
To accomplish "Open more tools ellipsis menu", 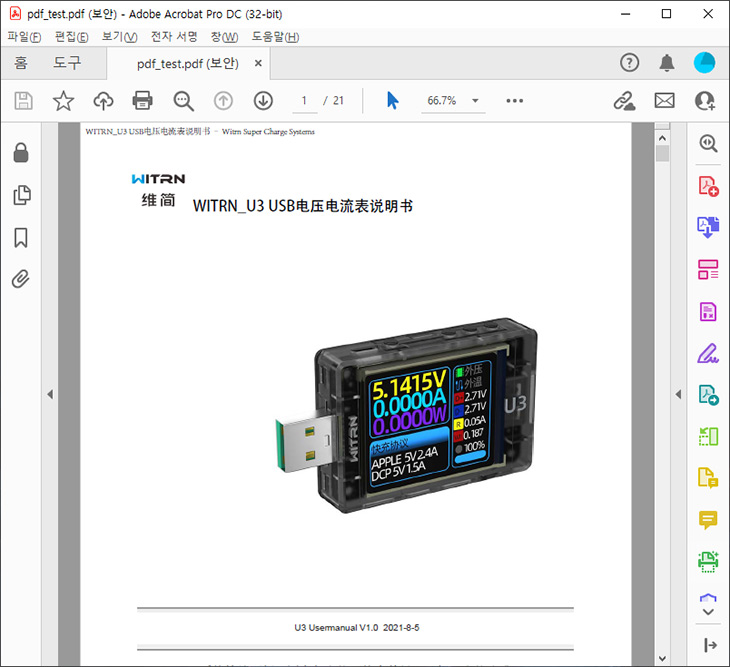I will pyautogui.click(x=514, y=101).
